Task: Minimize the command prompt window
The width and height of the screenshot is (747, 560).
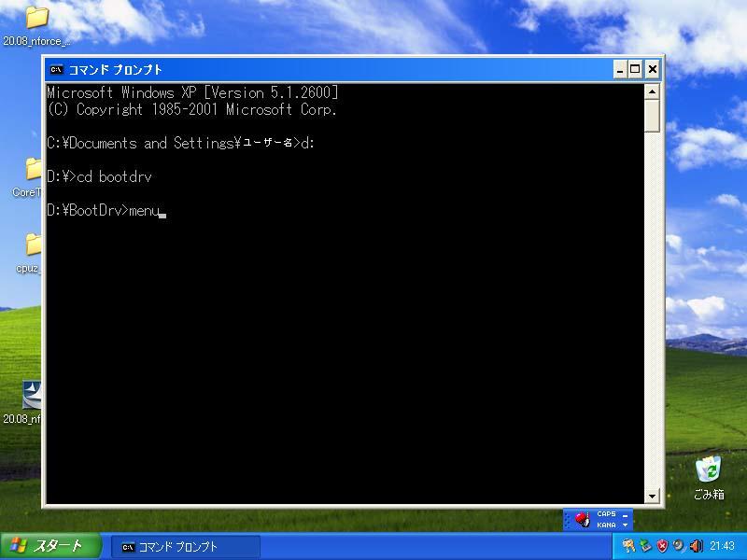Action: click(x=619, y=69)
